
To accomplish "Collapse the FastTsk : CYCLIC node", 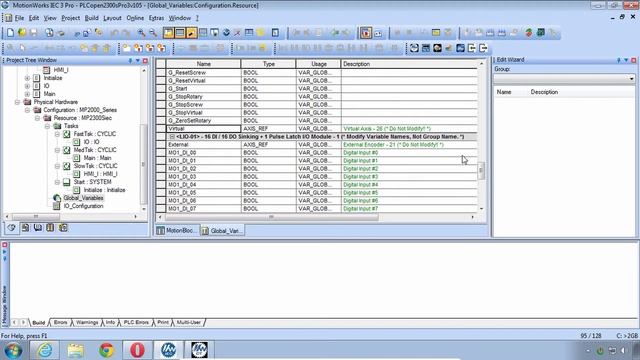I will (x=58, y=134).
